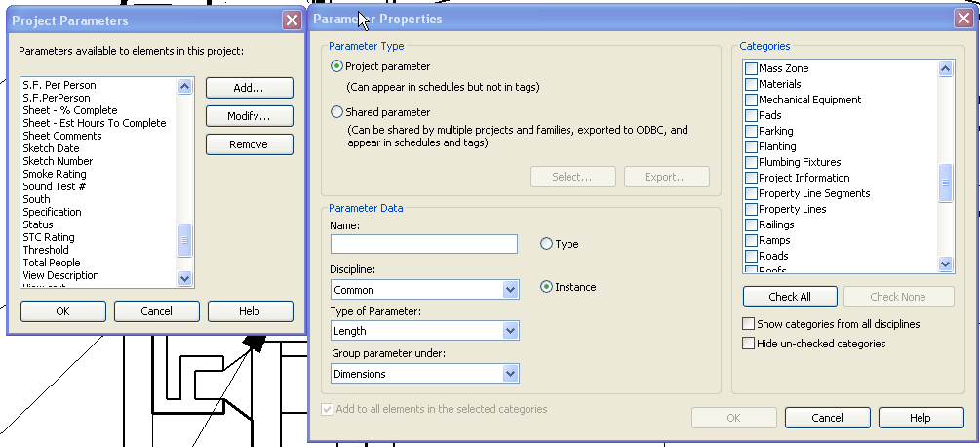Check the Mechanical Equipment category
980x447 pixels.
[x=751, y=100]
